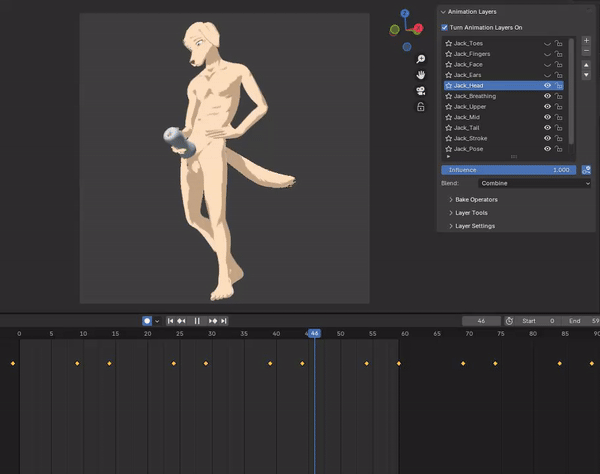600x474 pixels.
Task: Move the layer up with the up arrow
Action: coord(586,65)
